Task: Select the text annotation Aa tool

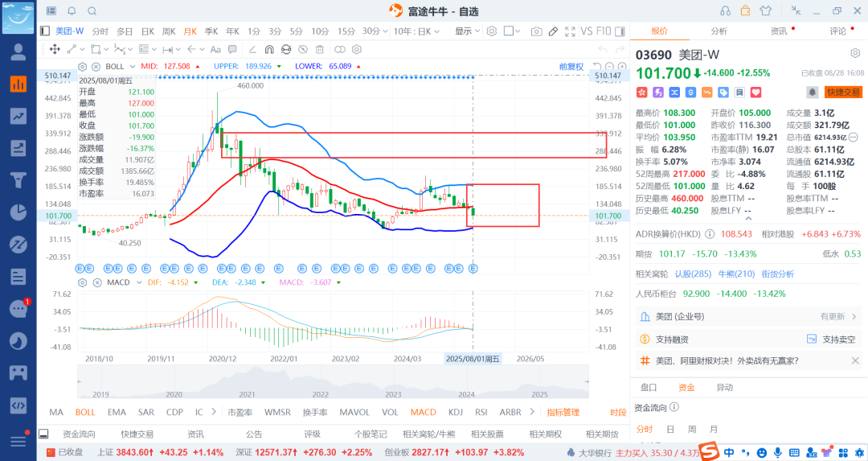Action: pyautogui.click(x=215, y=49)
